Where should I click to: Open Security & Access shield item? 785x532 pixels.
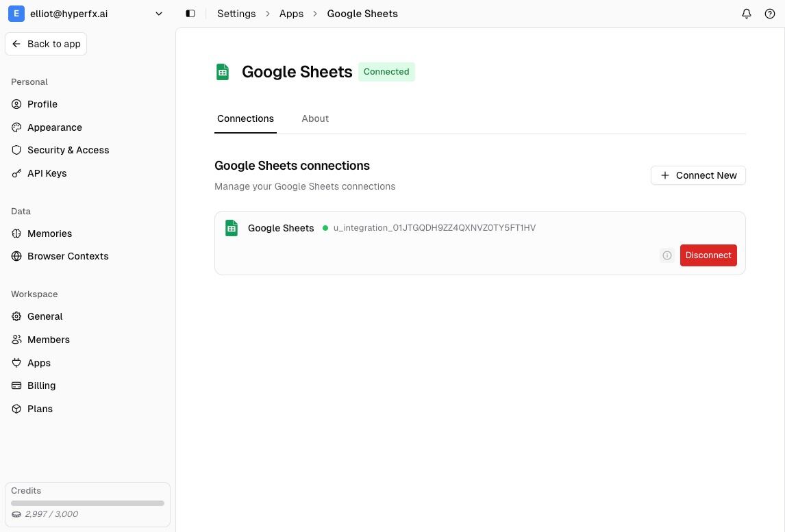click(68, 150)
